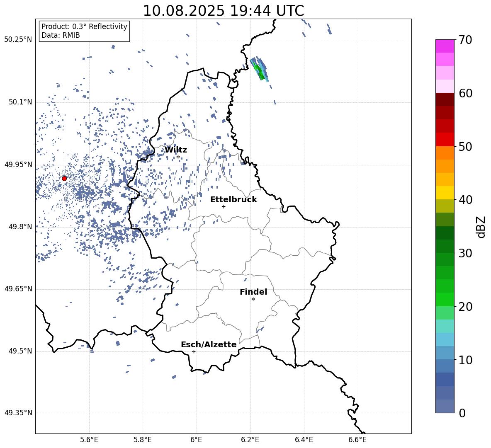Click the Findel location cross marker
The height and width of the screenshot is (448, 491).
click(253, 299)
